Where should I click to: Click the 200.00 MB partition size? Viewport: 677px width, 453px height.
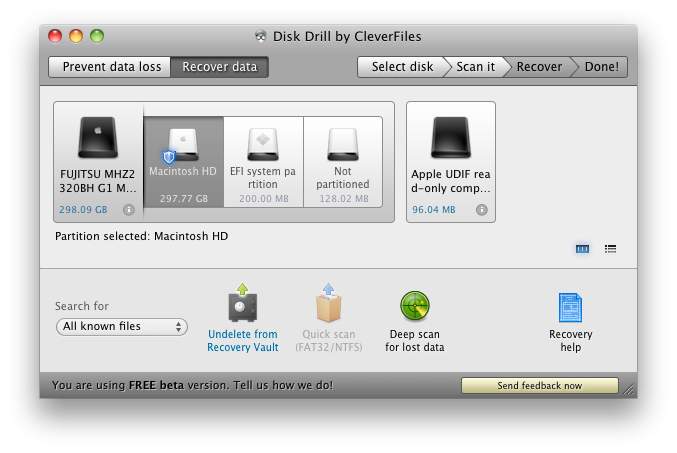[x=264, y=199]
